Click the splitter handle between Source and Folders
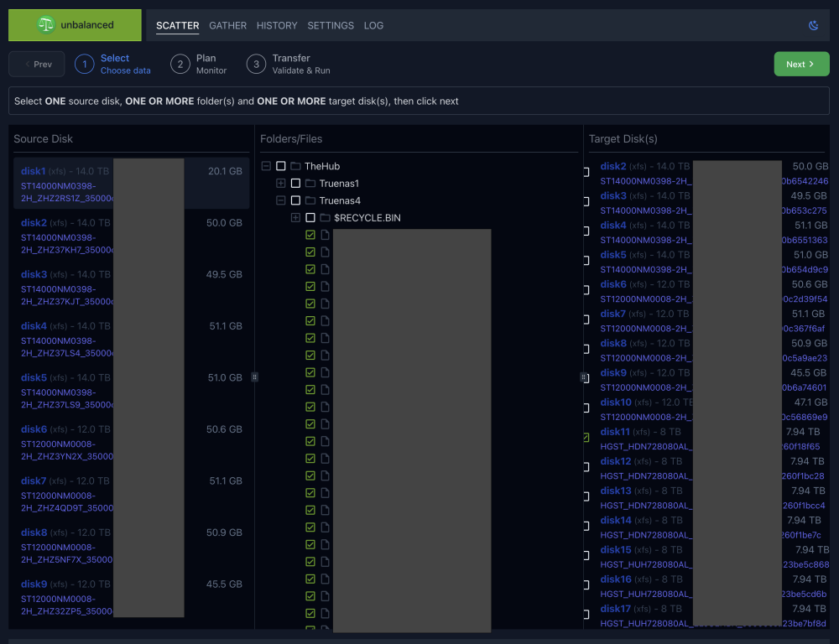 coord(255,377)
